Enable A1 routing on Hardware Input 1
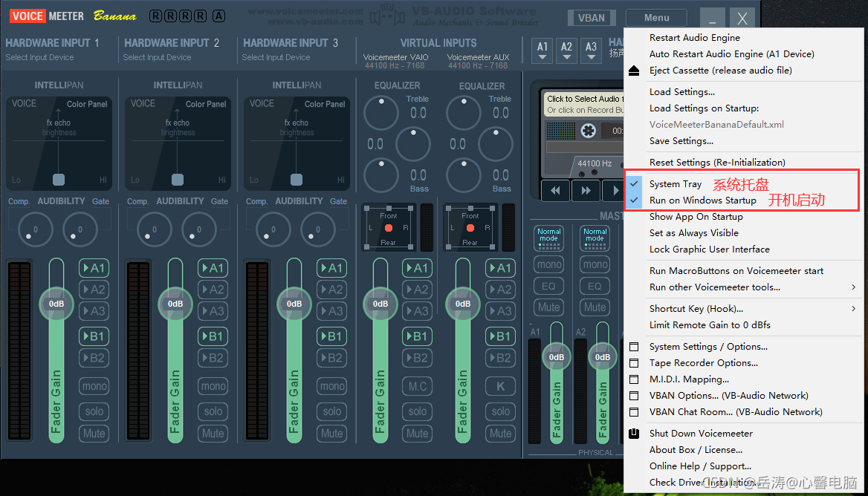 94,268
